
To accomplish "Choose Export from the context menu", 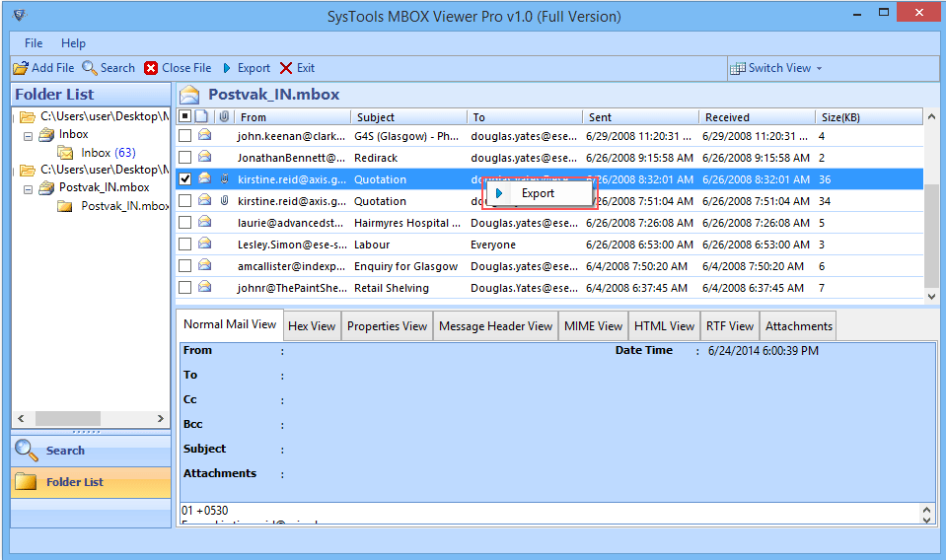I will click(x=538, y=193).
